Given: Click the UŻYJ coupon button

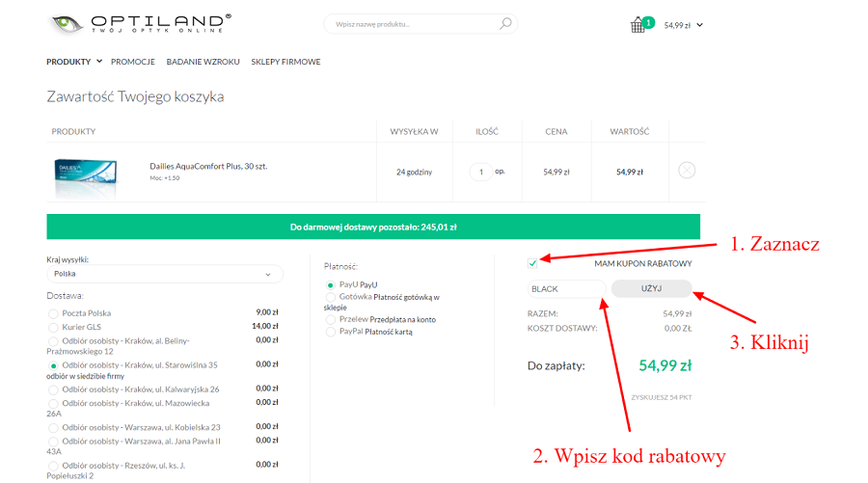Looking at the screenshot, I should [652, 288].
